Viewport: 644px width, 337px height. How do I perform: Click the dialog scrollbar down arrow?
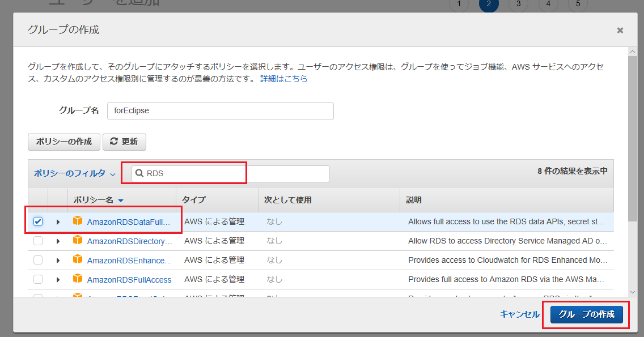[633, 292]
